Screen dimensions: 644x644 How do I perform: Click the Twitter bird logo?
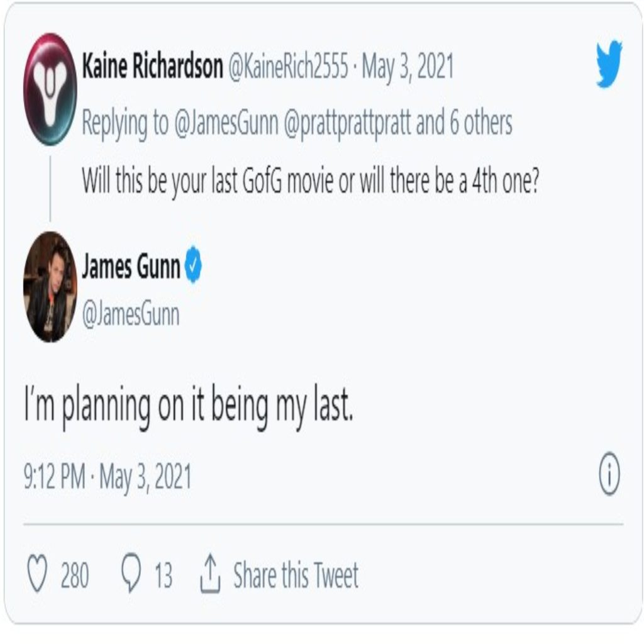point(609,64)
